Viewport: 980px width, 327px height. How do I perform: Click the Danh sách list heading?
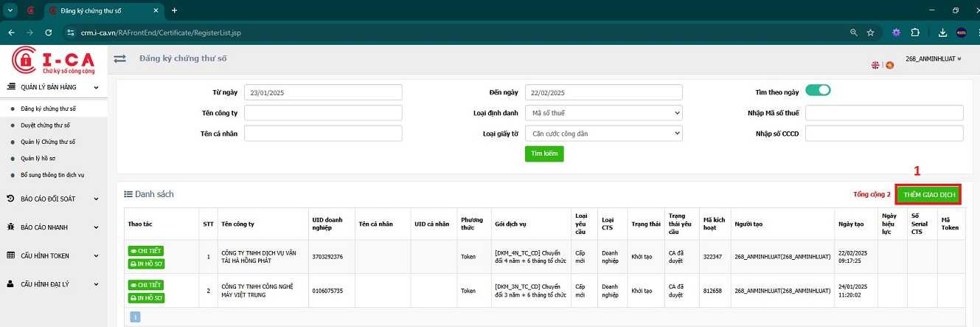click(149, 194)
